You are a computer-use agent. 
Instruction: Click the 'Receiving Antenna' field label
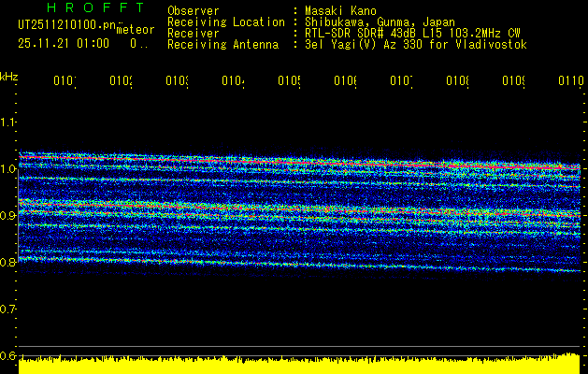pos(222,44)
